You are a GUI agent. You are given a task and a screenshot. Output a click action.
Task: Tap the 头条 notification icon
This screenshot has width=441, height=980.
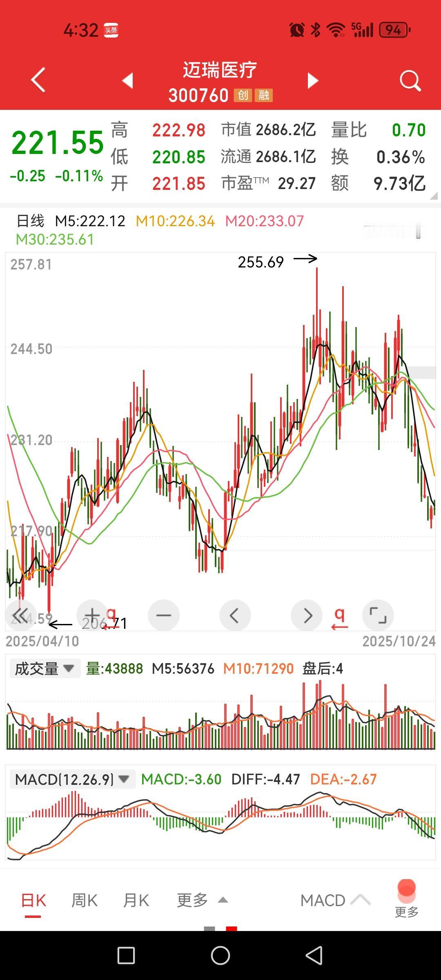111,30
